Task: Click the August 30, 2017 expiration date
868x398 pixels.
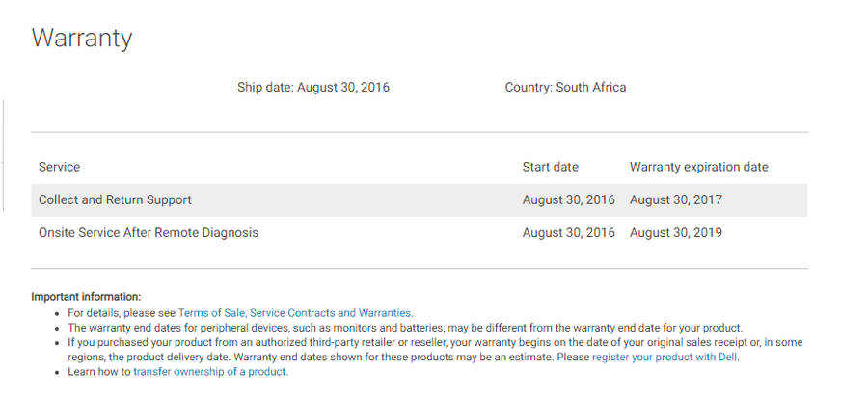Action: 676,199
